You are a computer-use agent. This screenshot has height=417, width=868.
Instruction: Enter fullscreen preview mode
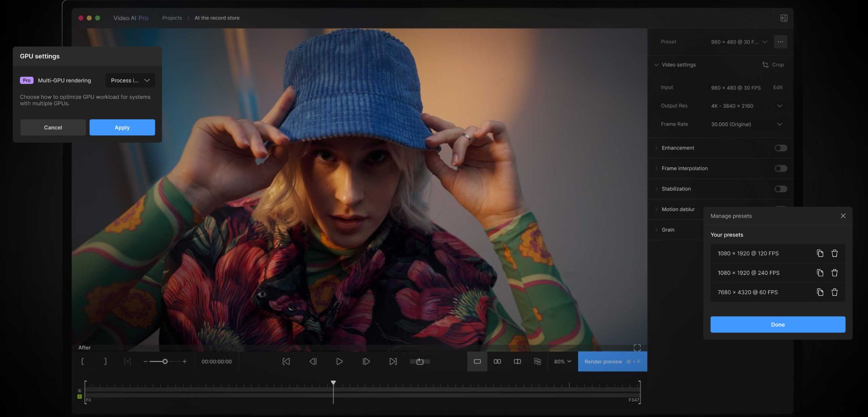[637, 348]
